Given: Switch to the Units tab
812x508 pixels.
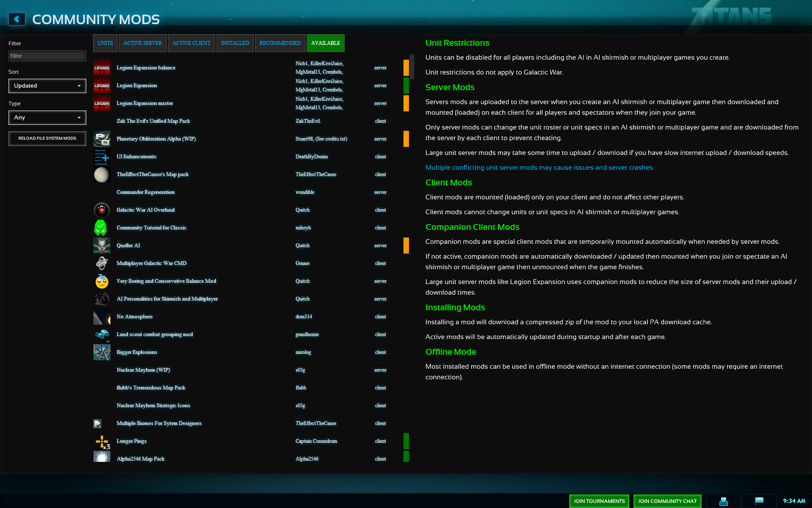Looking at the screenshot, I should tap(105, 43).
